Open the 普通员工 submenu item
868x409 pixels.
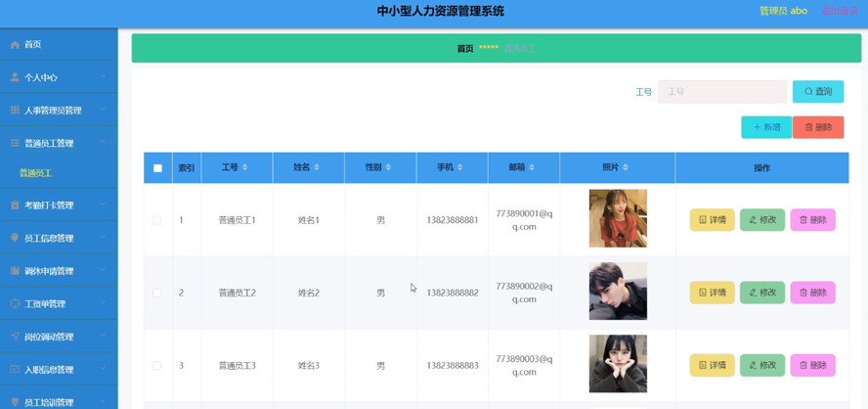pyautogui.click(x=36, y=173)
